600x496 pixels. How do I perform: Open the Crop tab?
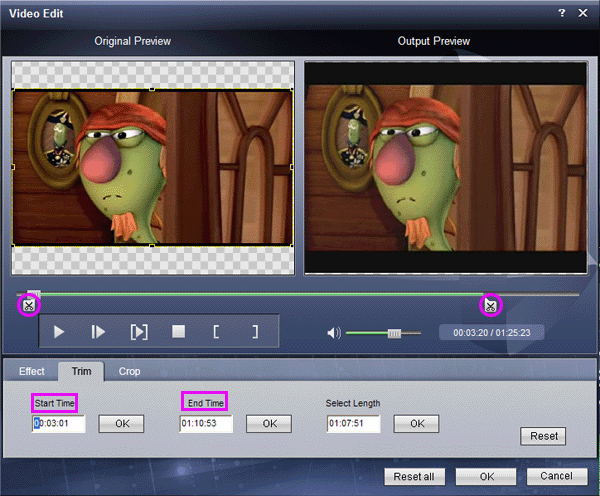[x=129, y=371]
